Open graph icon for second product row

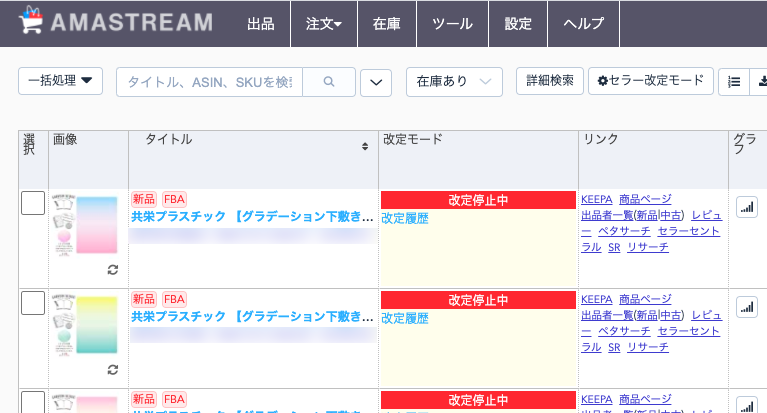coord(746,307)
